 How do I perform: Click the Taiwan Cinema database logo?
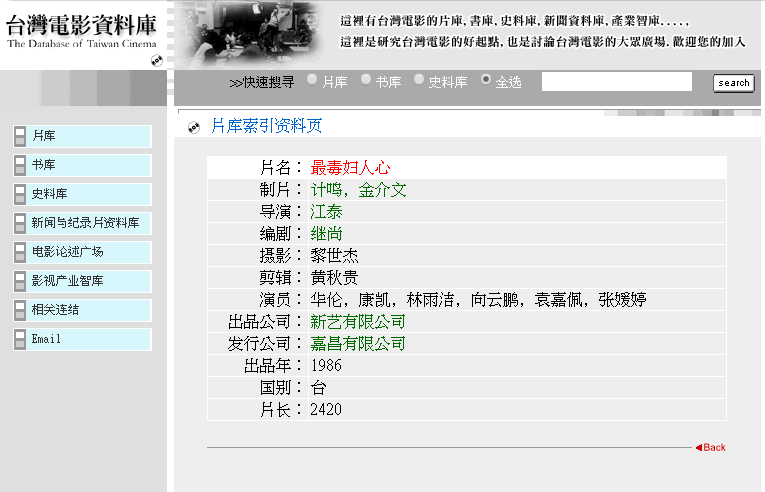82,33
